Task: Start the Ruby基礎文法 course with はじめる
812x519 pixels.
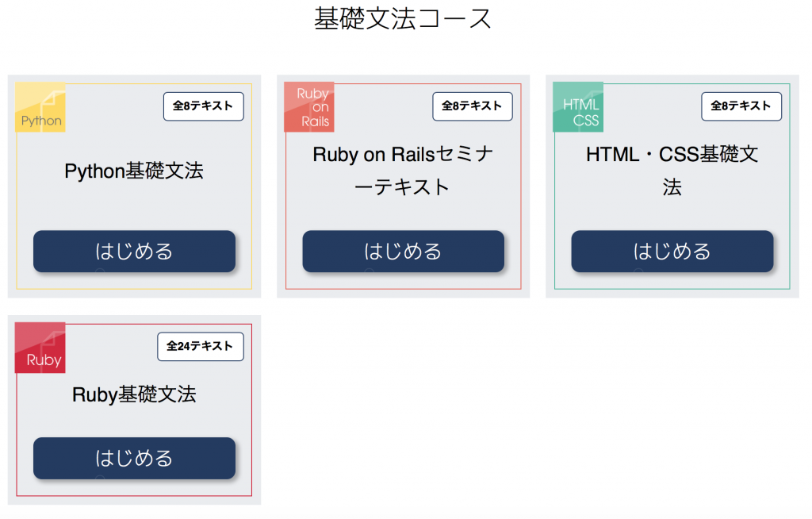Action: tap(134, 459)
